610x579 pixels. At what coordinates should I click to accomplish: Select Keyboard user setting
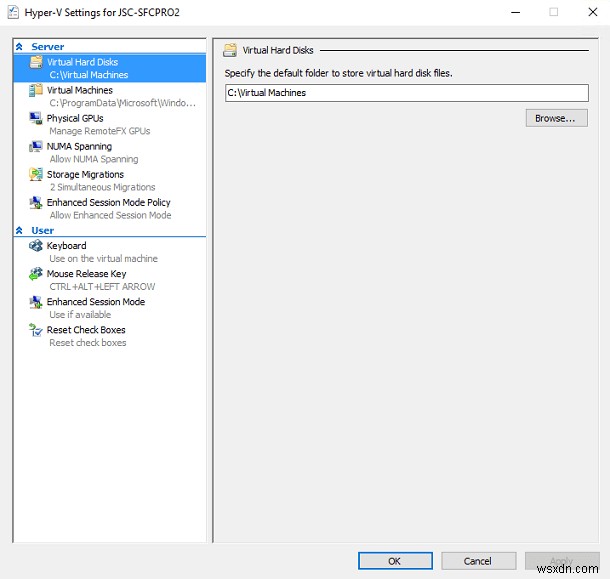tap(110, 252)
